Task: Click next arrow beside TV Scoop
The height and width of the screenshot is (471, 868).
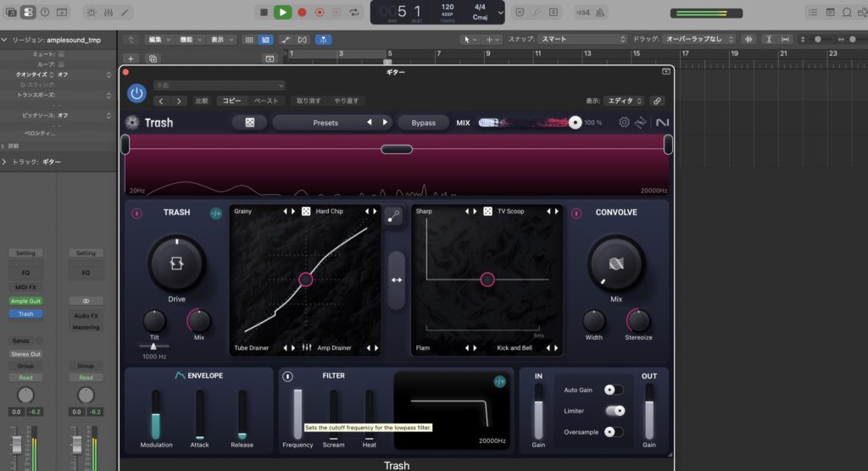Action: [556, 212]
